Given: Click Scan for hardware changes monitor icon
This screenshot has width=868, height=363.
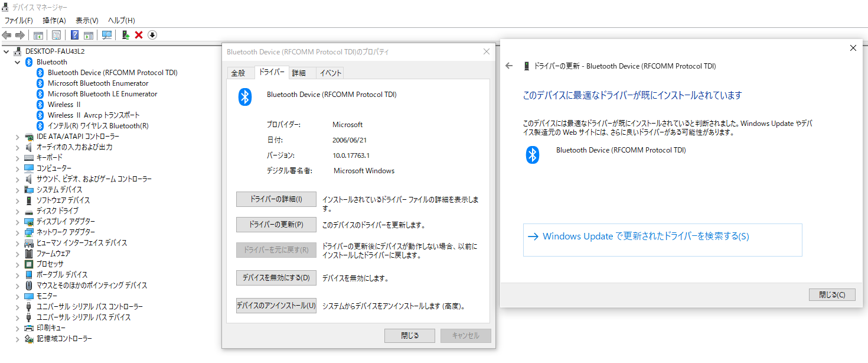Looking at the screenshot, I should pos(107,35).
